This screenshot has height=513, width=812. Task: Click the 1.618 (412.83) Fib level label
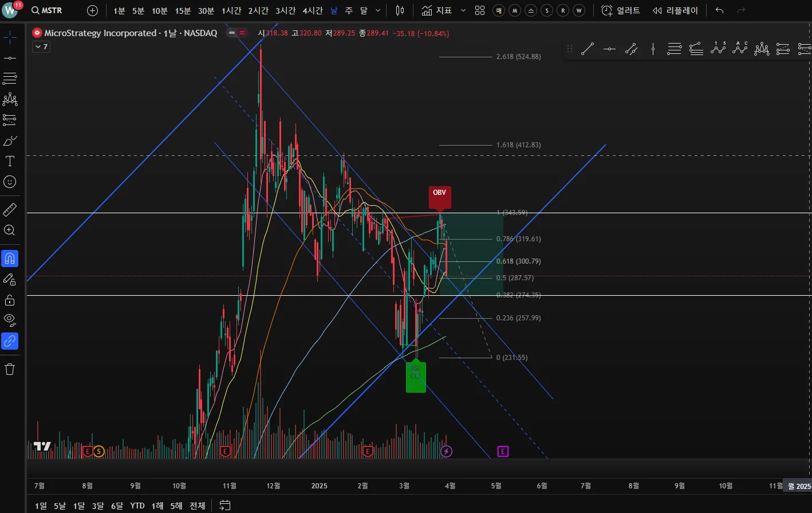click(x=519, y=145)
